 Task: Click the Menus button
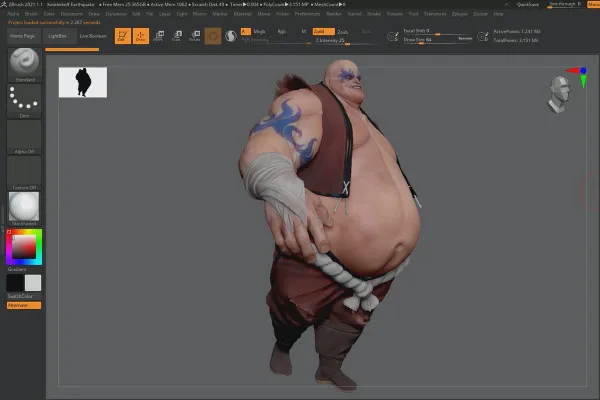tap(593, 5)
